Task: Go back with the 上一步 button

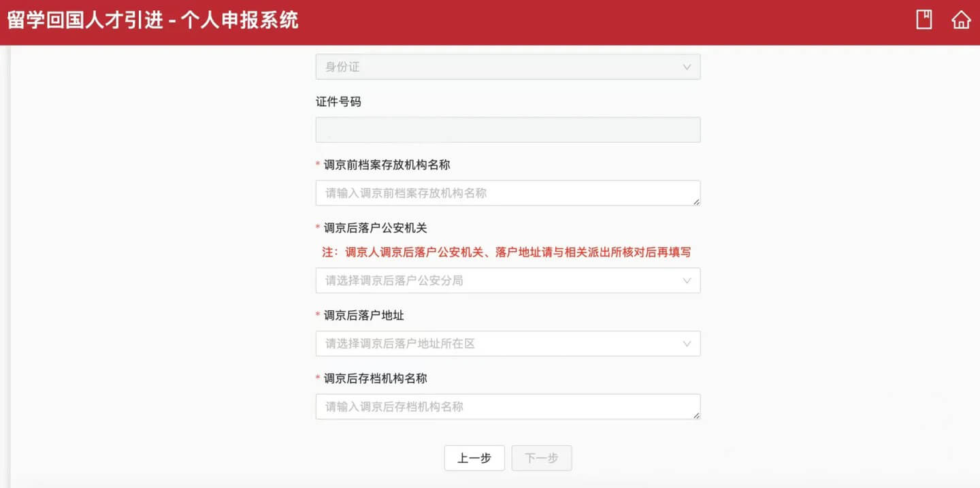Action: coord(474,458)
